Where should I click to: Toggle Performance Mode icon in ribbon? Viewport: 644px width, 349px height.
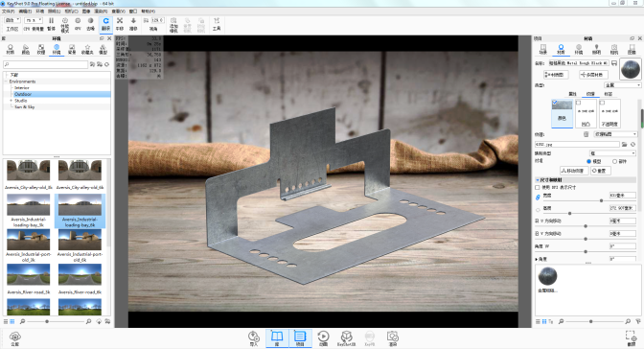coord(65,24)
